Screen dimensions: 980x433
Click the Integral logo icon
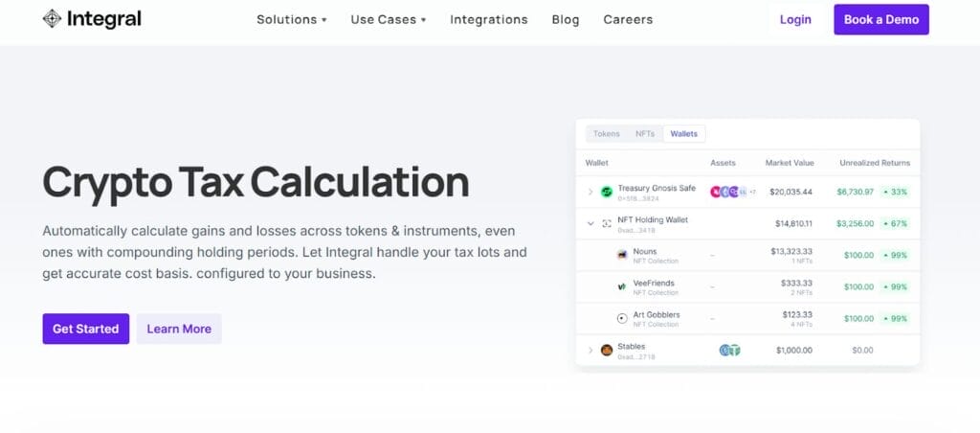coord(52,19)
